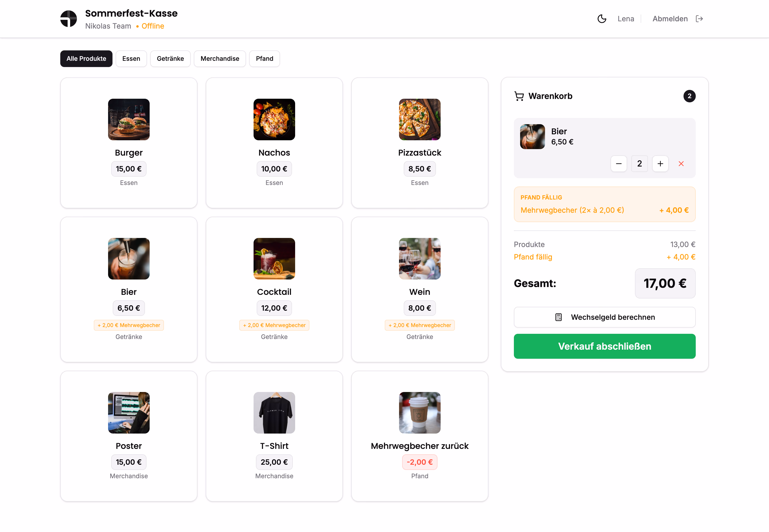769x532 pixels.
Task: Show only Pfand products
Action: [265, 59]
